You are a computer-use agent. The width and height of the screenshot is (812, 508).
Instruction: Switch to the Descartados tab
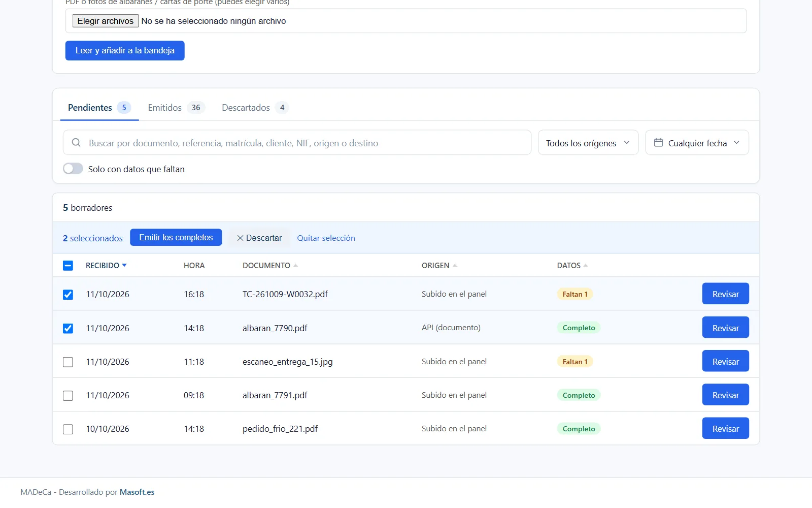pyautogui.click(x=255, y=108)
